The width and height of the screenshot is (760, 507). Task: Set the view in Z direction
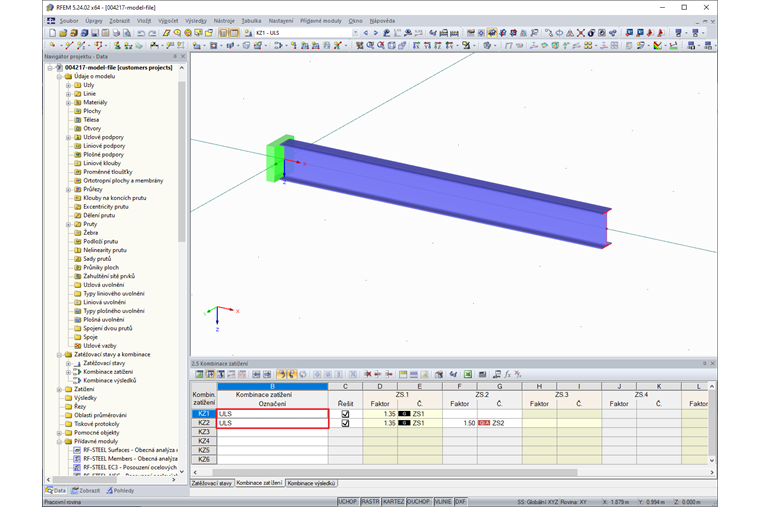438,46
